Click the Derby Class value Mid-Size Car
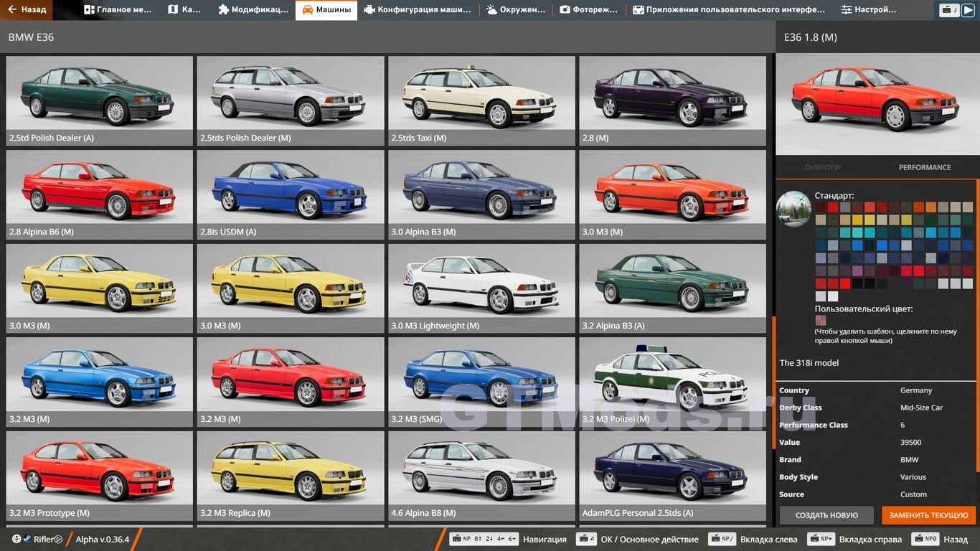This screenshot has width=980, height=551. tap(921, 408)
